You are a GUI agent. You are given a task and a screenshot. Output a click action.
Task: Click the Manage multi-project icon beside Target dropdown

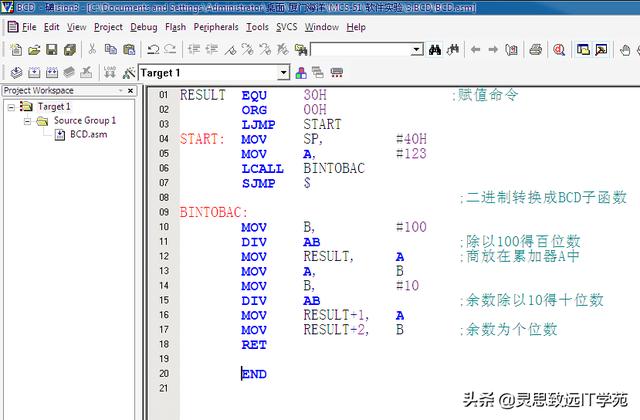318,73
